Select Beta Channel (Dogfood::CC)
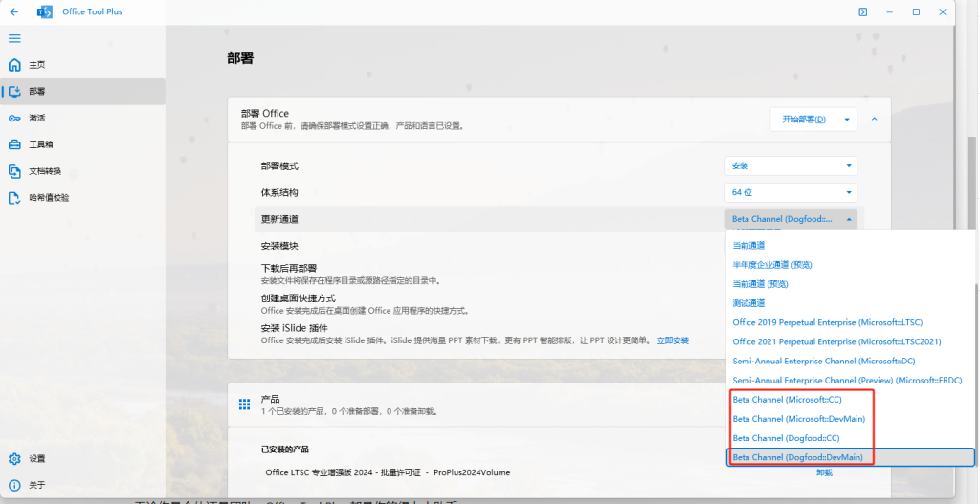980x504 pixels. coord(851,438)
